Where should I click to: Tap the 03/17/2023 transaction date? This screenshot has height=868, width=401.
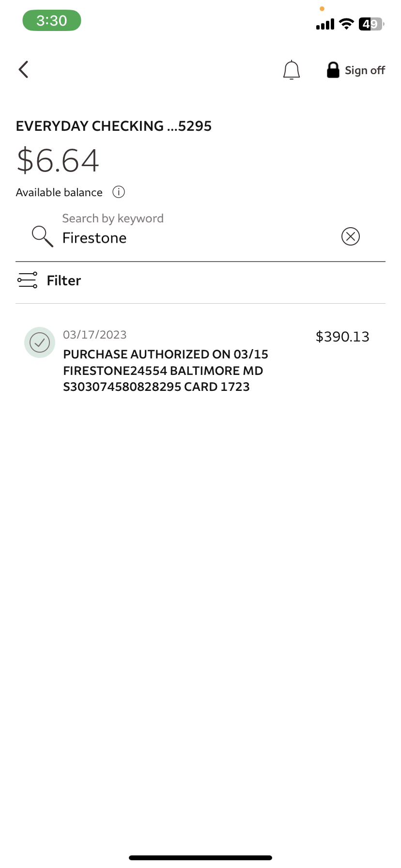95,335
